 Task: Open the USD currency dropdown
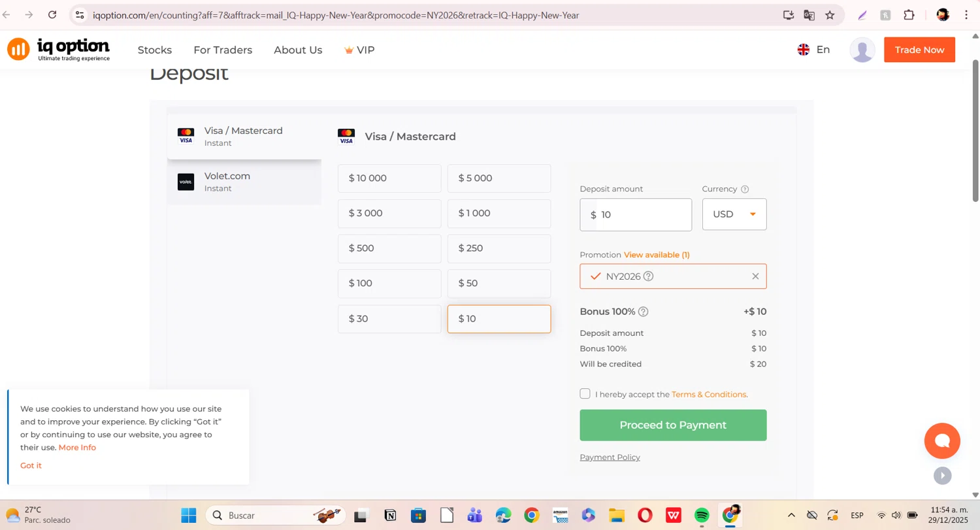[734, 214]
